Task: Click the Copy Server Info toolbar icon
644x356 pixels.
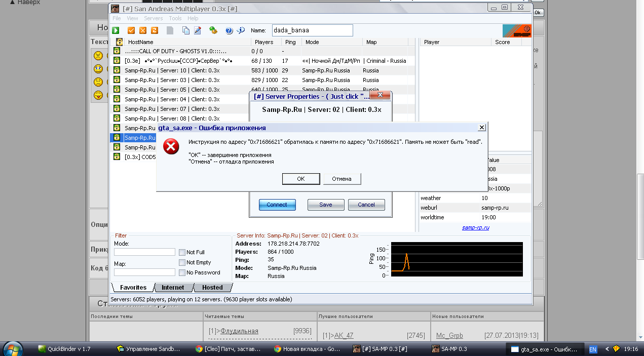Action: 186,30
